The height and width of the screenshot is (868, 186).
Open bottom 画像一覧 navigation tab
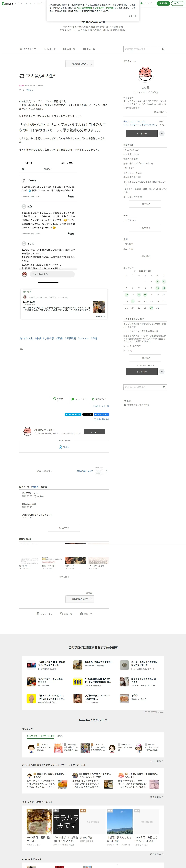coord(86,614)
